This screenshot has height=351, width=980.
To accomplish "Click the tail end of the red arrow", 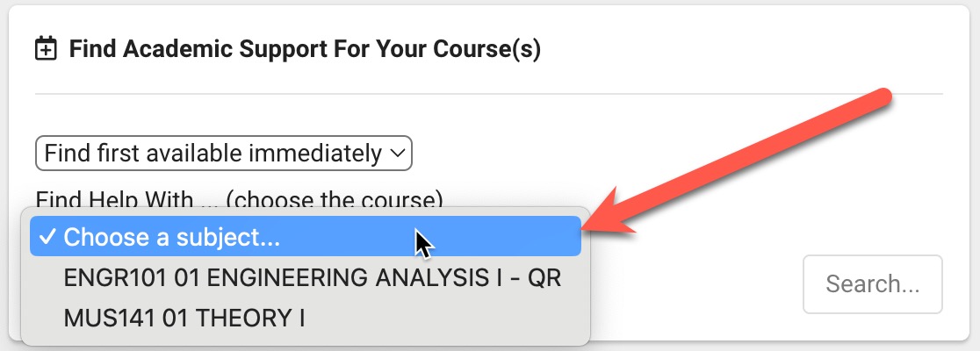I will (x=882, y=100).
